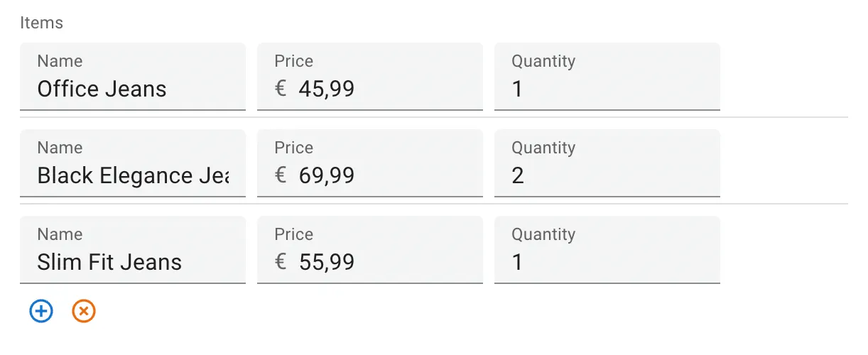This screenshot has height=355, width=868.
Task: Click the Quantity field for Slim Fit Jeans
Action: click(607, 262)
